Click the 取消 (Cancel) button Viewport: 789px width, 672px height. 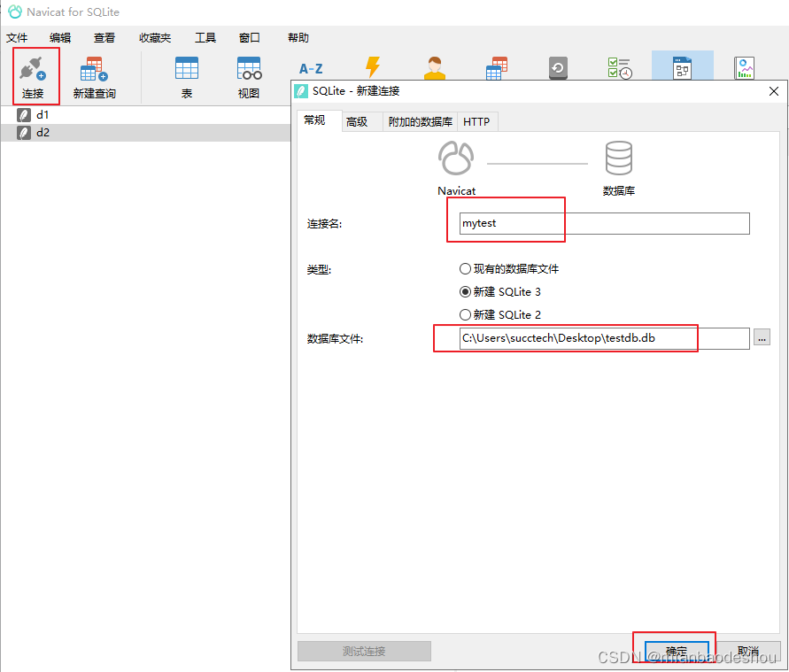(747, 652)
